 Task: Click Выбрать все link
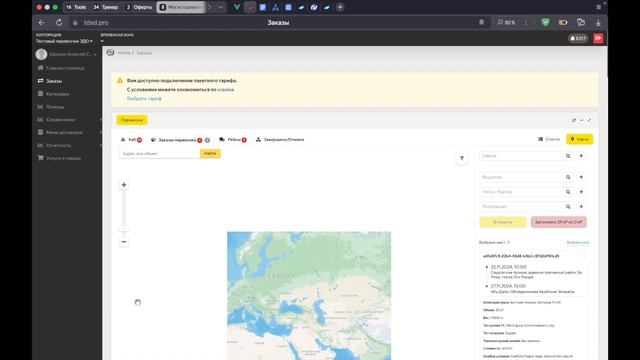point(578,242)
